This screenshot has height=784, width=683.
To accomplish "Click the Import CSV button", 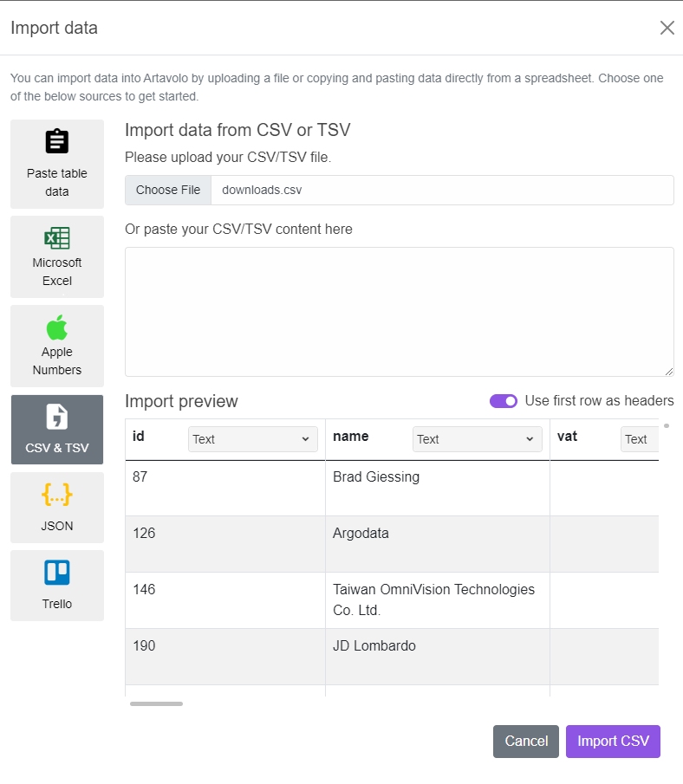I will (x=613, y=741).
